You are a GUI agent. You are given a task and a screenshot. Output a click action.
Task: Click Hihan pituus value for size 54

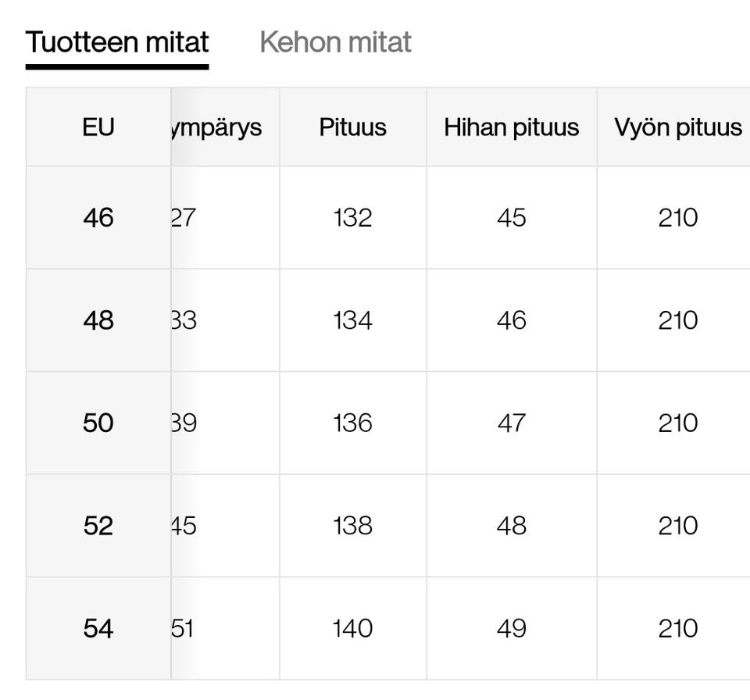click(x=512, y=628)
